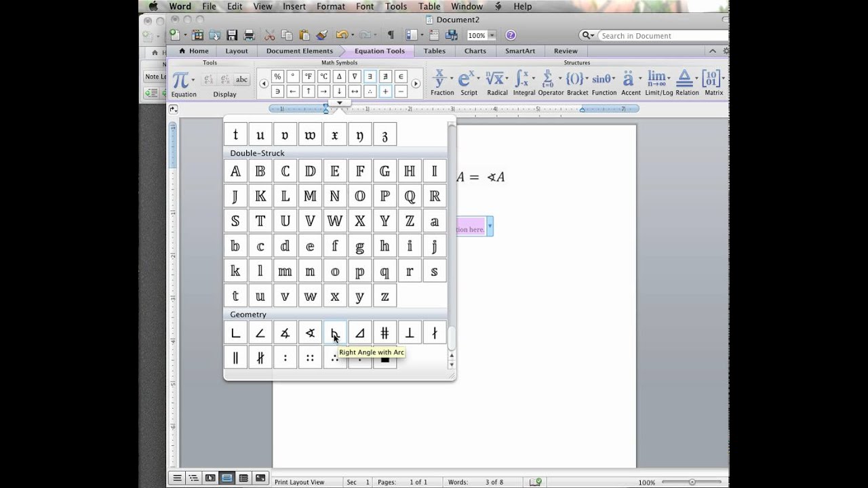
Task: Insert the Parallel To symbol
Action: coord(235,357)
